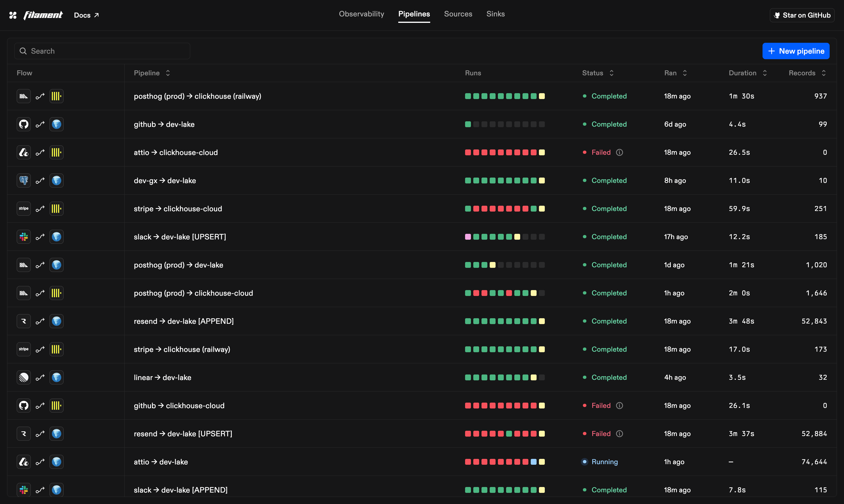Screen dimensions: 844x504
Task: Open pipeline github → dev-lake
Action: (x=164, y=124)
